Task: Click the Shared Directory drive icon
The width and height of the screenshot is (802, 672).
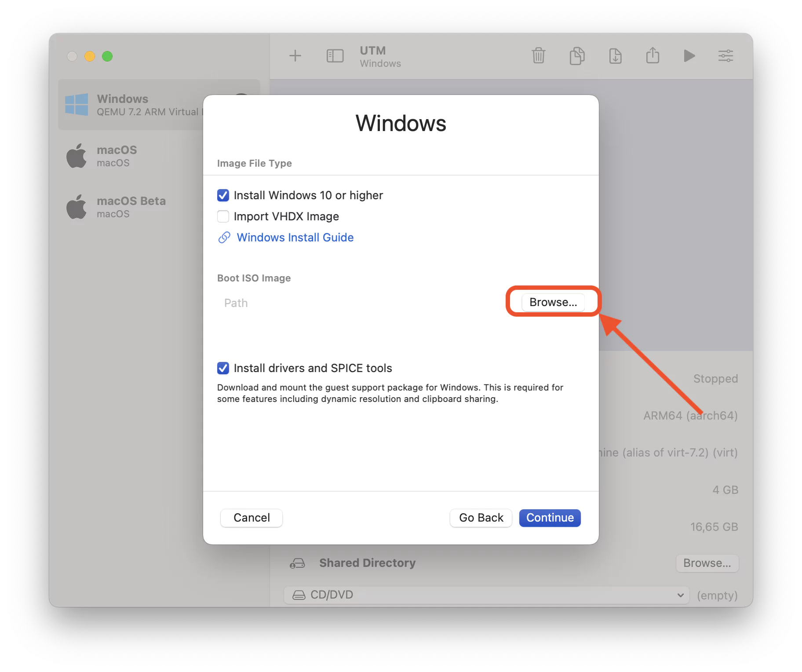Action: (298, 563)
